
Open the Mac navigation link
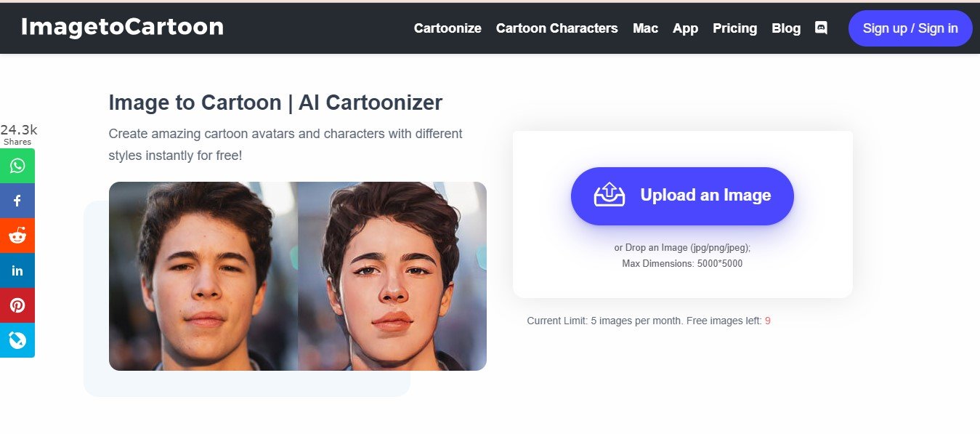[x=645, y=28]
